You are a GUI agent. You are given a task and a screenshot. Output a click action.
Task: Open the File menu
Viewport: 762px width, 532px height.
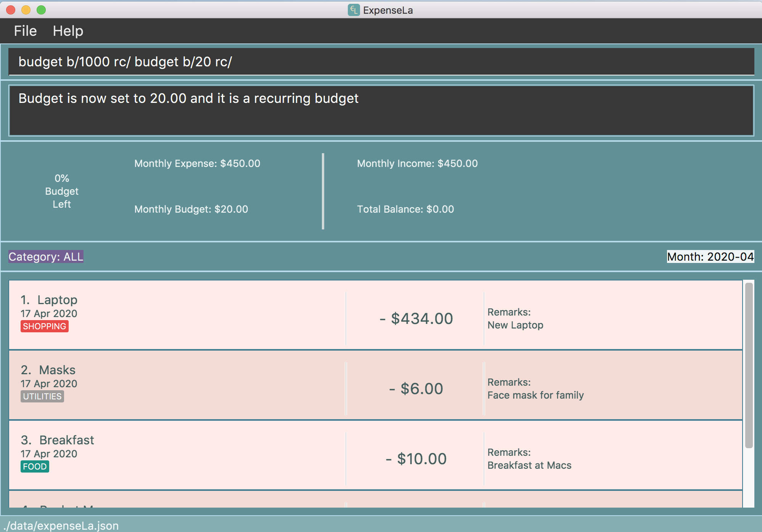click(25, 31)
